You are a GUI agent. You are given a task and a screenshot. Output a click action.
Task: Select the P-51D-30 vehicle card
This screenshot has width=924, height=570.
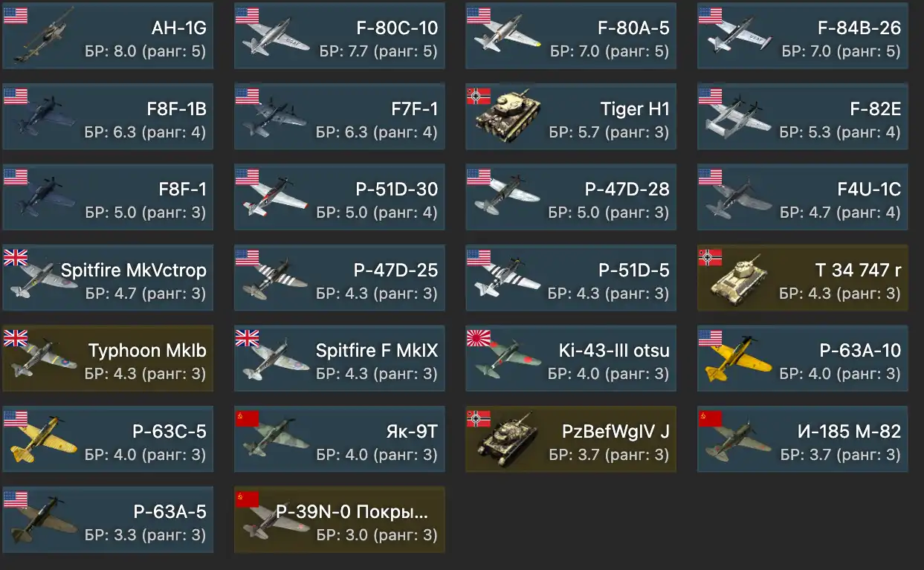tap(340, 198)
